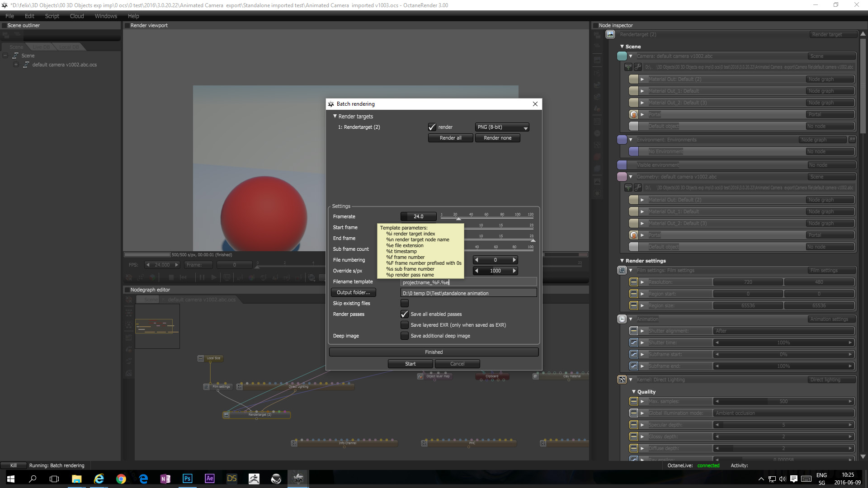Screen dimensions: 868x488
Task: Open the PNG (8-bit) format dropdown
Action: [502, 127]
